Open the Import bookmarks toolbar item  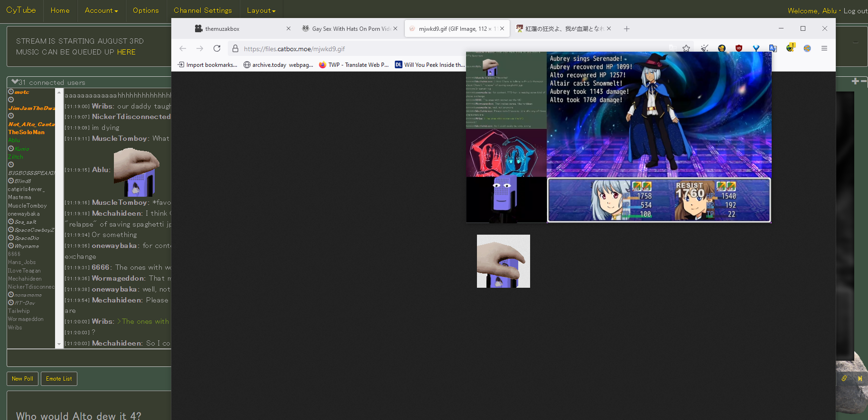(207, 65)
